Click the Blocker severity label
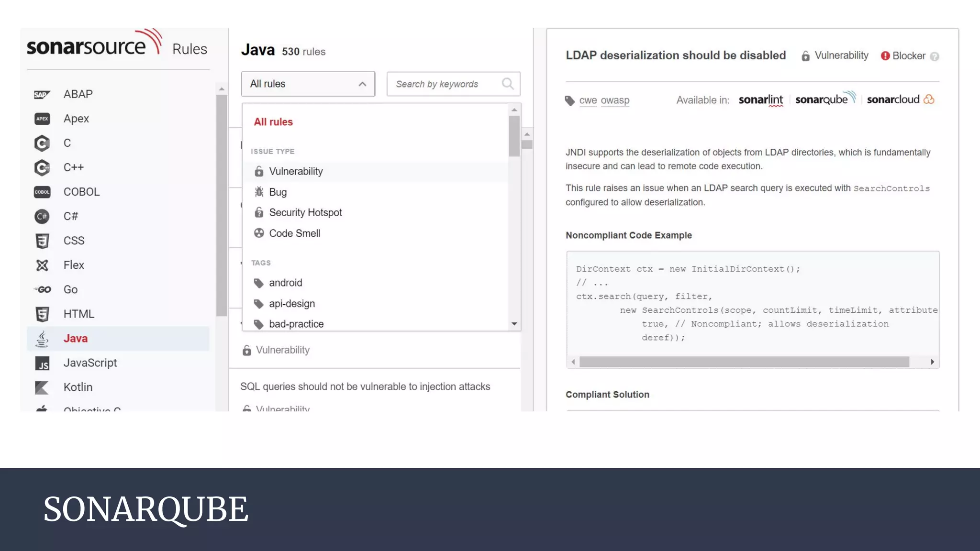The width and height of the screenshot is (980, 551). (x=909, y=56)
